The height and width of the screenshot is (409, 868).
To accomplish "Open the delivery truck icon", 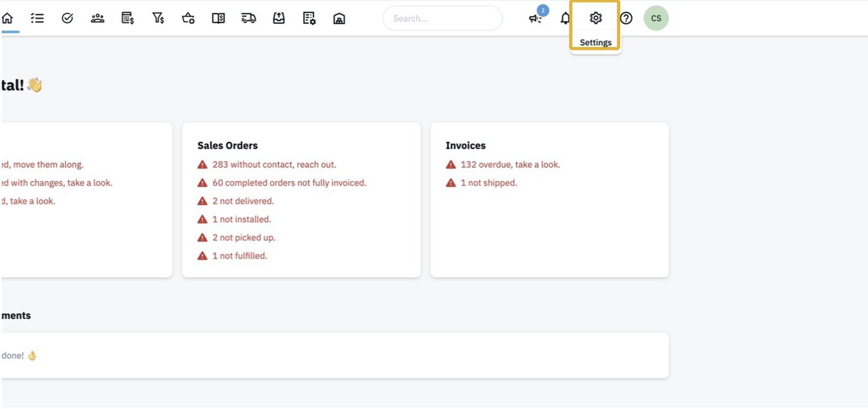I will (x=248, y=18).
